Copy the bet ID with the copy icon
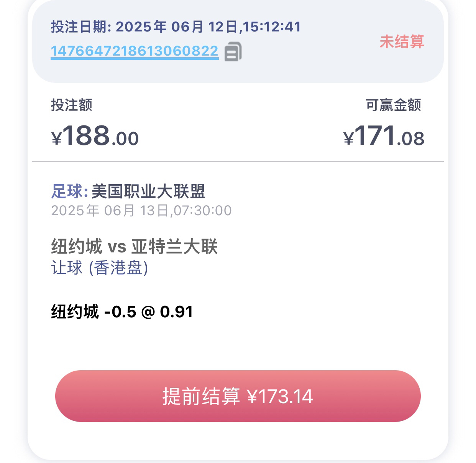476x463 pixels. [233, 51]
